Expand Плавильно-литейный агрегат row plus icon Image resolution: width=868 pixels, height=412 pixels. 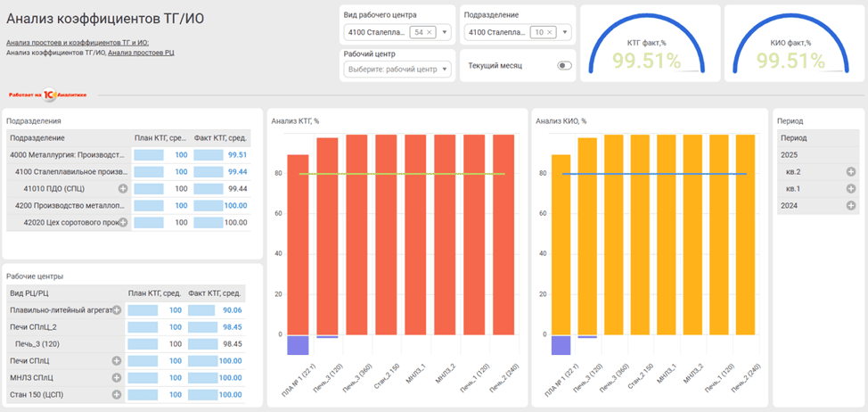click(x=116, y=310)
